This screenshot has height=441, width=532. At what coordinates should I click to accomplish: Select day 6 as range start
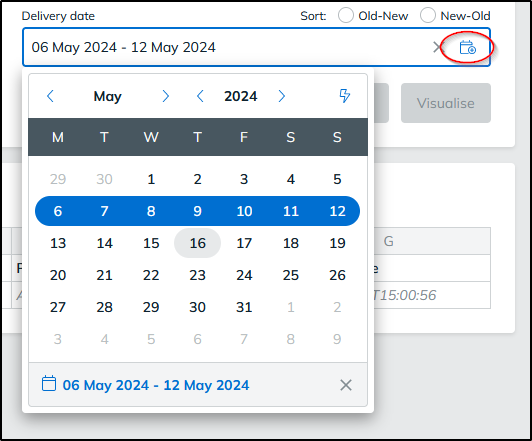58,211
